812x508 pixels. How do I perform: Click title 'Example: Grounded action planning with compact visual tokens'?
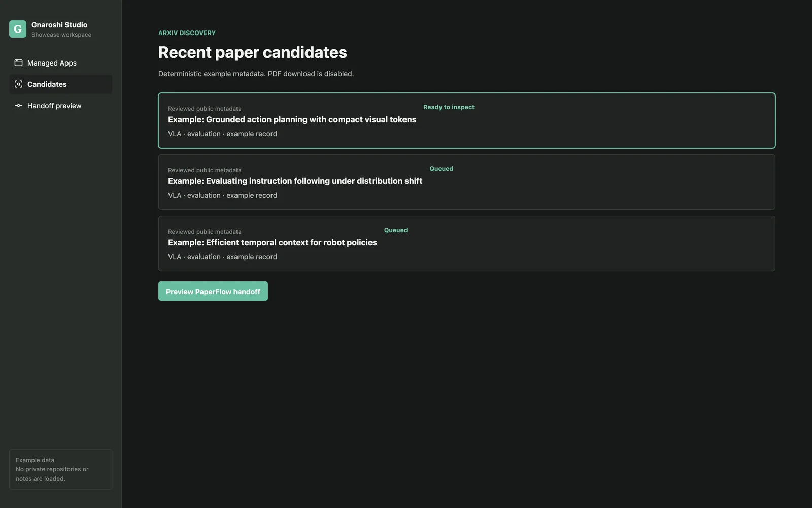292,119
